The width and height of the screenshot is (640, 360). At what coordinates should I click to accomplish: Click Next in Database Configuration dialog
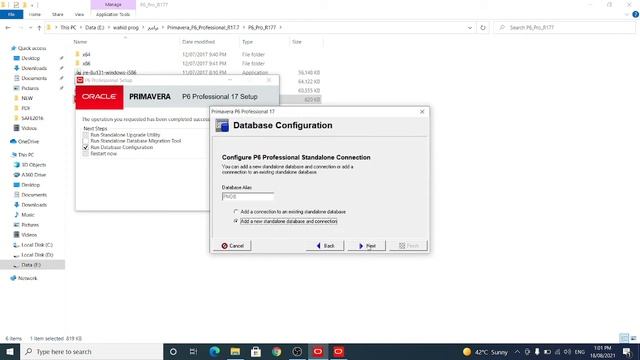click(x=367, y=246)
